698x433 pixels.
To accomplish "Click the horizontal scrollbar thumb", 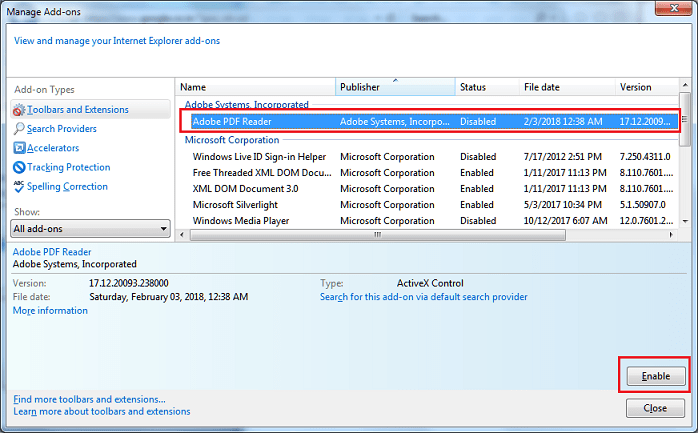I will [377, 235].
